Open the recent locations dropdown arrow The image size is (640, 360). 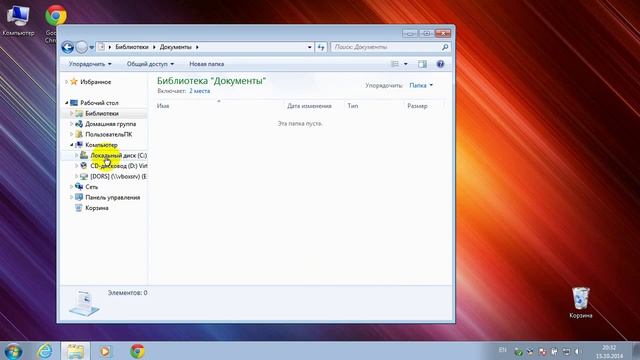pos(91,47)
